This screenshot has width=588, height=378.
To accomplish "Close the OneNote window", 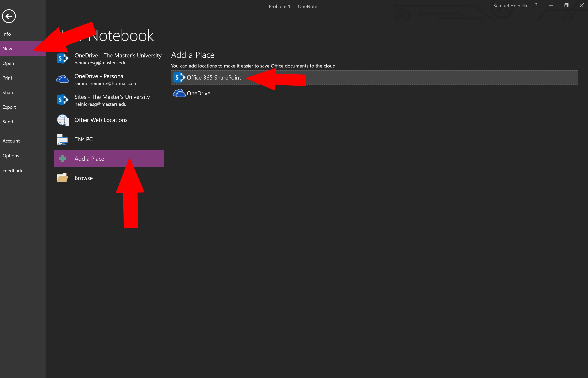I will pos(581,5).
